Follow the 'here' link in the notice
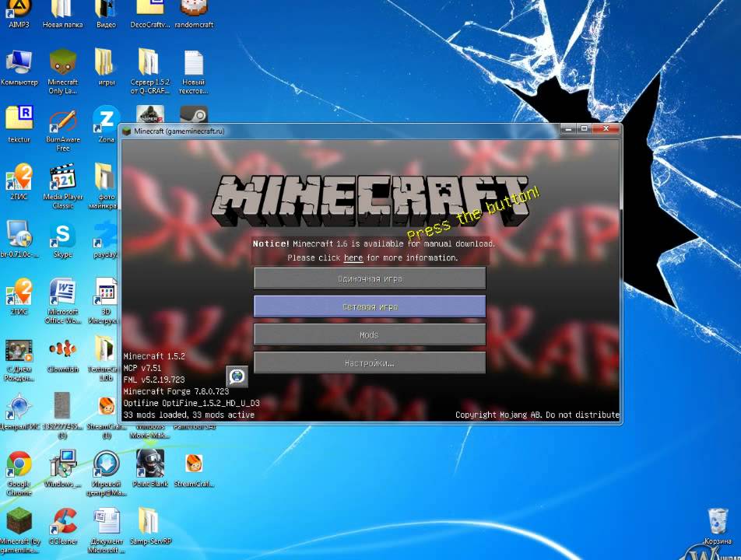Screen dimensions: 741x560 [353, 257]
